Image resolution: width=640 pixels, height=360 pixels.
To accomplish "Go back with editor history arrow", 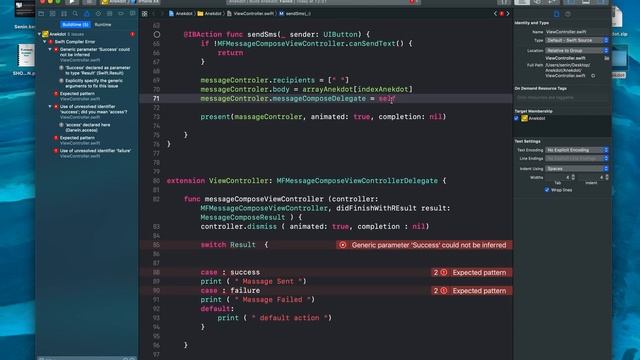I will [154, 13].
